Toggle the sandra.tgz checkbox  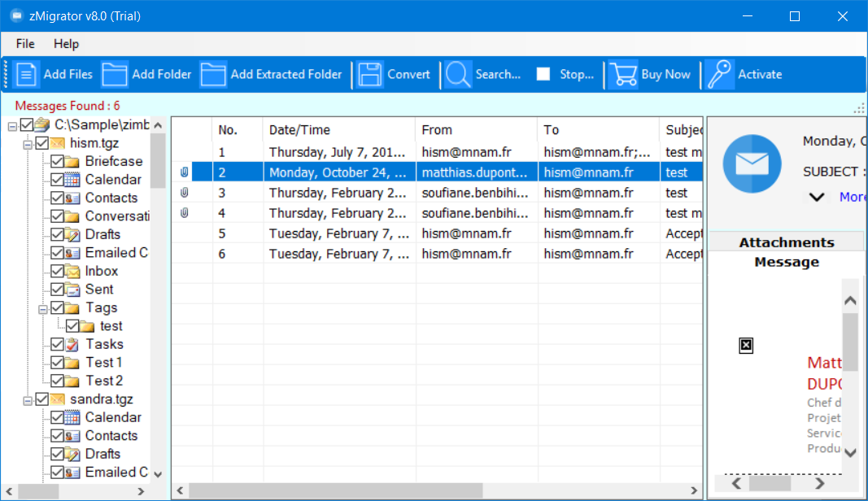[42, 399]
